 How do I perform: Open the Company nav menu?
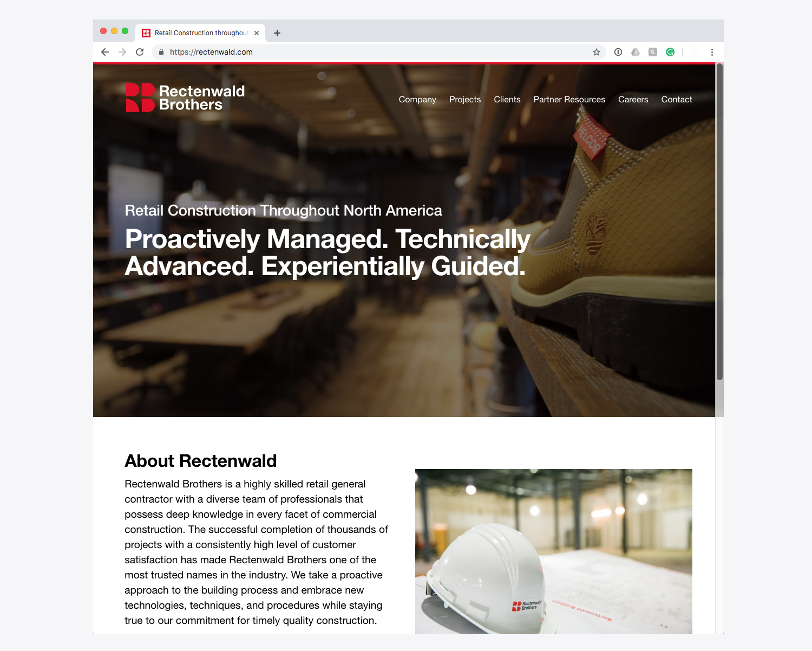click(x=417, y=100)
